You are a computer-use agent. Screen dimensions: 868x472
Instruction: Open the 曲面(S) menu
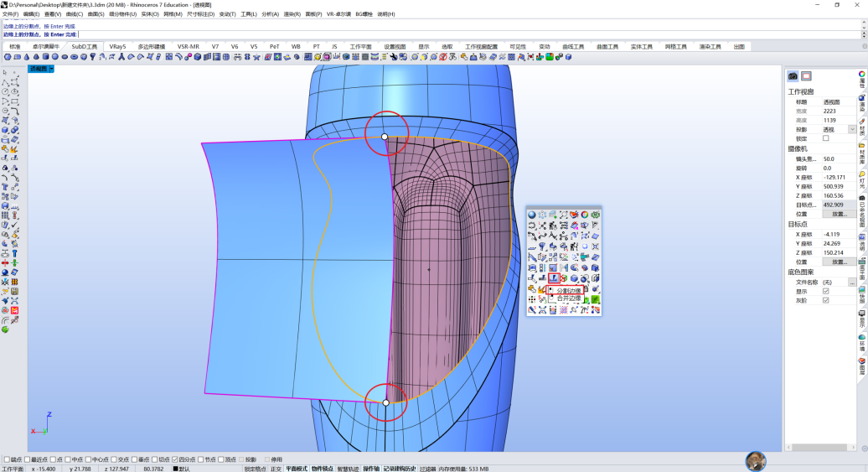pos(96,14)
